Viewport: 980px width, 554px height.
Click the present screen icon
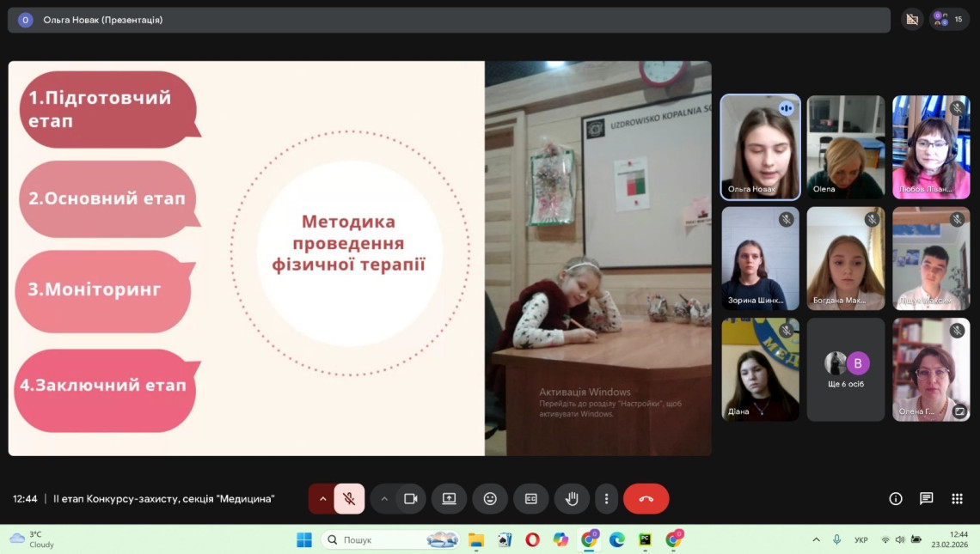[449, 499]
